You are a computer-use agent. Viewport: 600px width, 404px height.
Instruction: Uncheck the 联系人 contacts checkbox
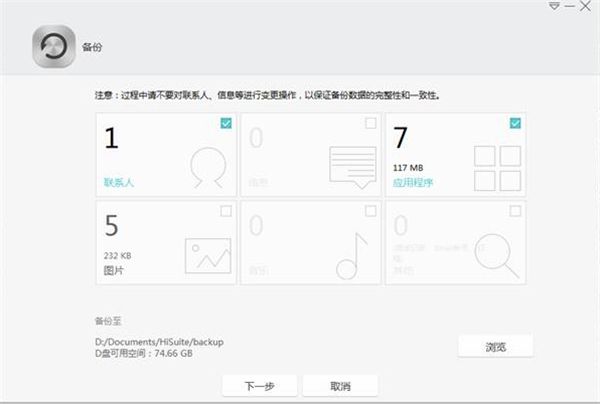(x=226, y=123)
